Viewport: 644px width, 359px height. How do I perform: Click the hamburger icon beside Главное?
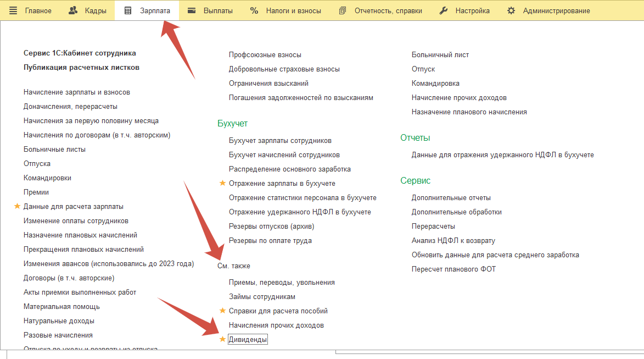[x=13, y=10]
